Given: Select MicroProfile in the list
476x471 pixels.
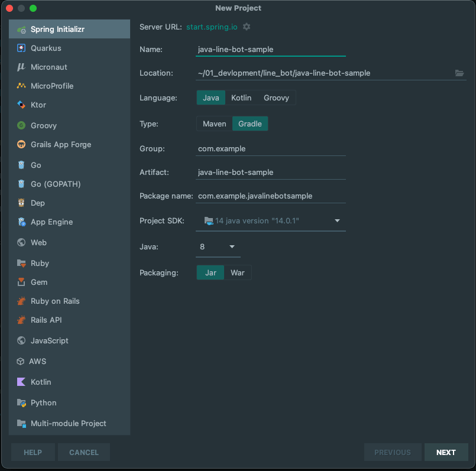Looking at the screenshot, I should coord(70,86).
